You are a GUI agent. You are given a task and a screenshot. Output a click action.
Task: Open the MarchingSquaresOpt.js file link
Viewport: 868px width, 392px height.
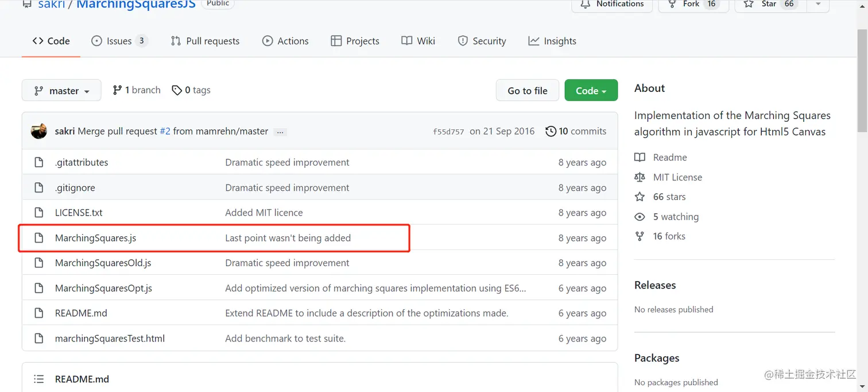tap(103, 288)
